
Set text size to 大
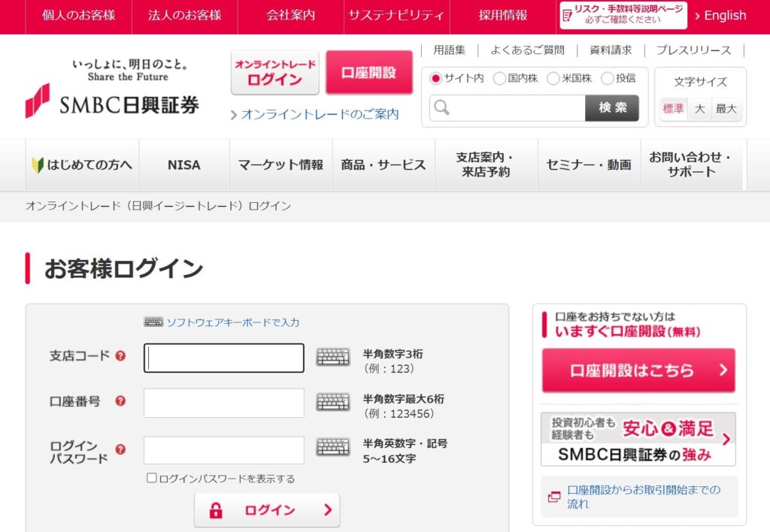[x=700, y=108]
